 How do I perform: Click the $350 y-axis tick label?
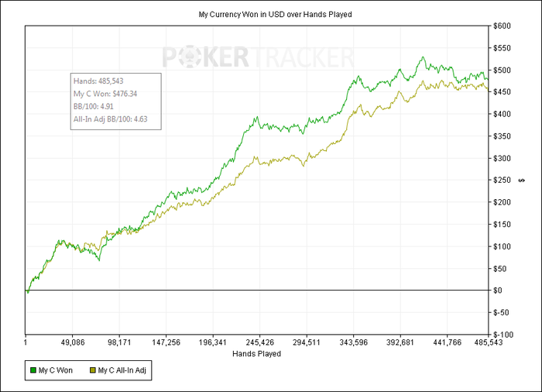[502, 136]
